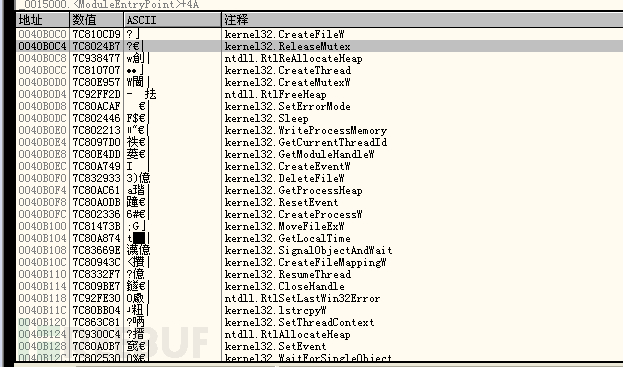Viewport: 623px width, 367px height.
Task: Click the ASCII column header
Action: click(173, 20)
